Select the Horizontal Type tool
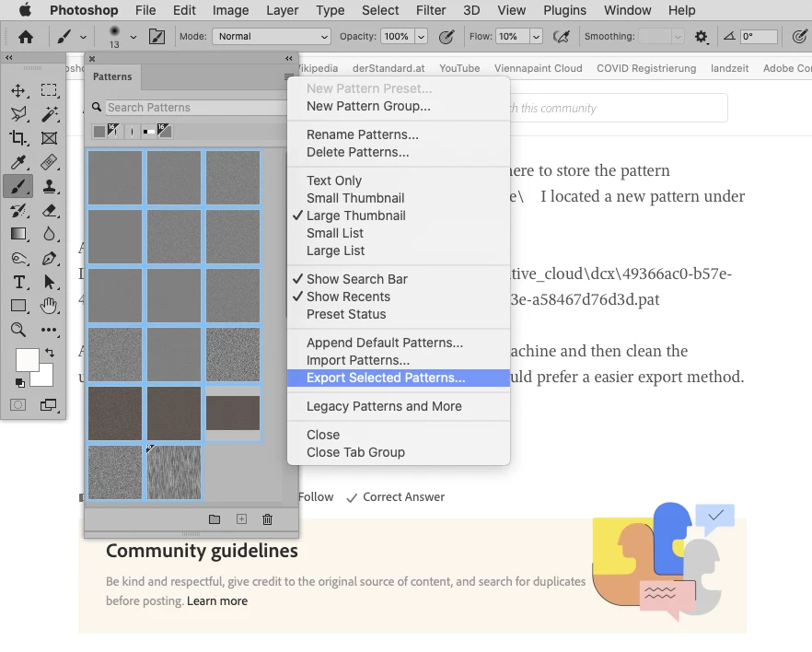The height and width of the screenshot is (652, 812). (18, 282)
